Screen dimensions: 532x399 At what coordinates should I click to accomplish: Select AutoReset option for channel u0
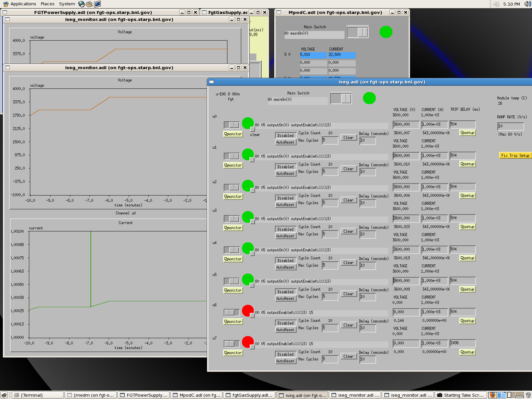click(285, 142)
